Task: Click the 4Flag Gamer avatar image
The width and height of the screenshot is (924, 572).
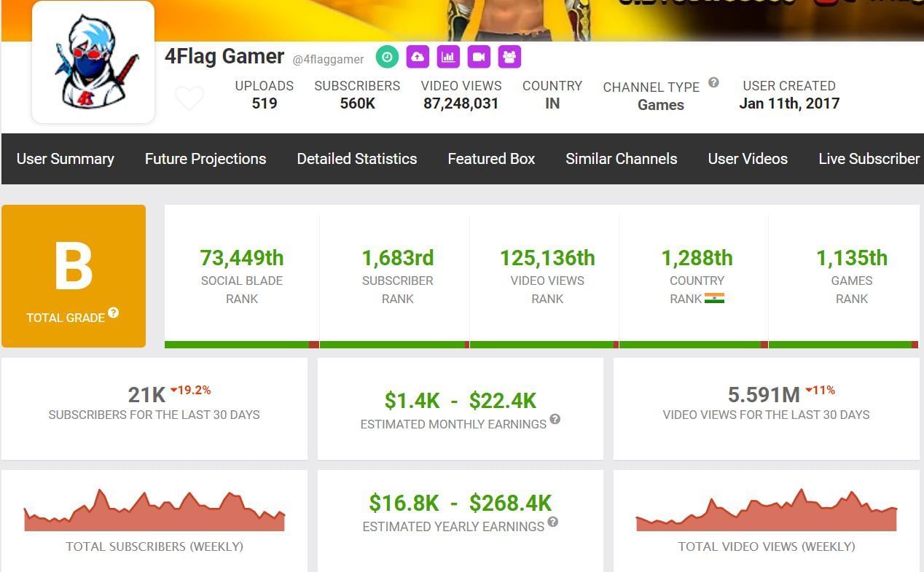Action: pyautogui.click(x=93, y=61)
